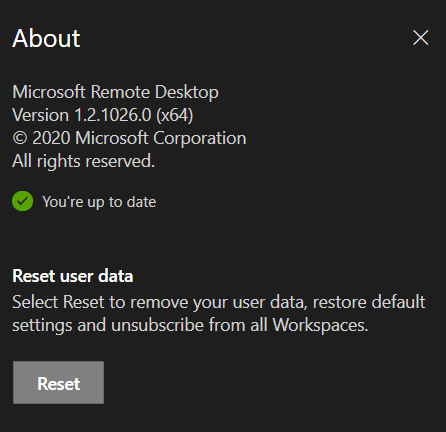Click the (x64) architecture label
Screen dimensions: 446x432
click(x=175, y=115)
